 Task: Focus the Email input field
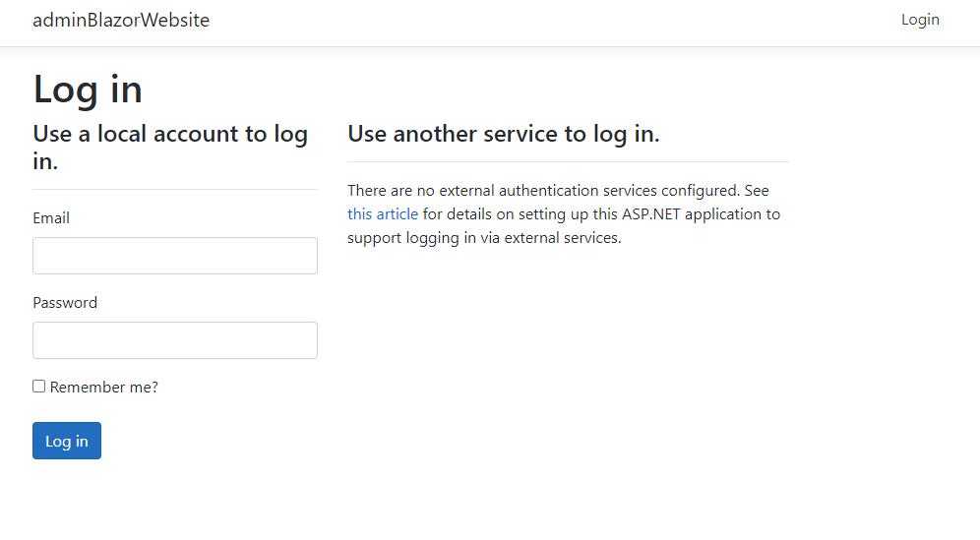click(x=175, y=256)
